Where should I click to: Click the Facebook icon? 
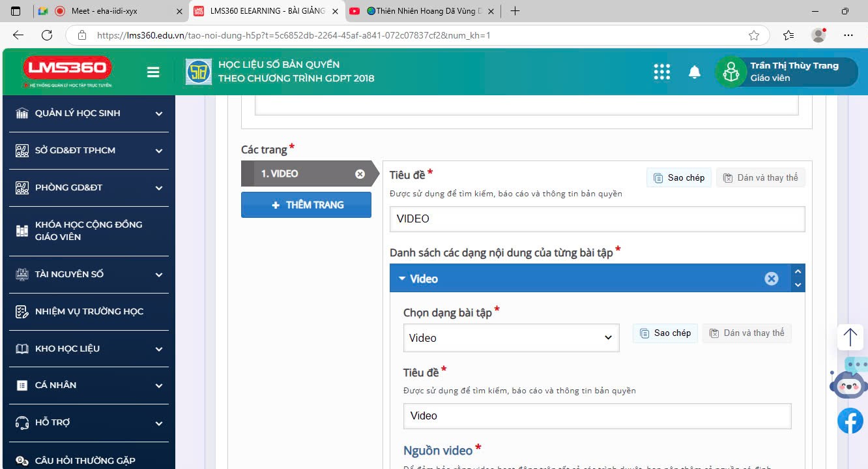(850, 421)
